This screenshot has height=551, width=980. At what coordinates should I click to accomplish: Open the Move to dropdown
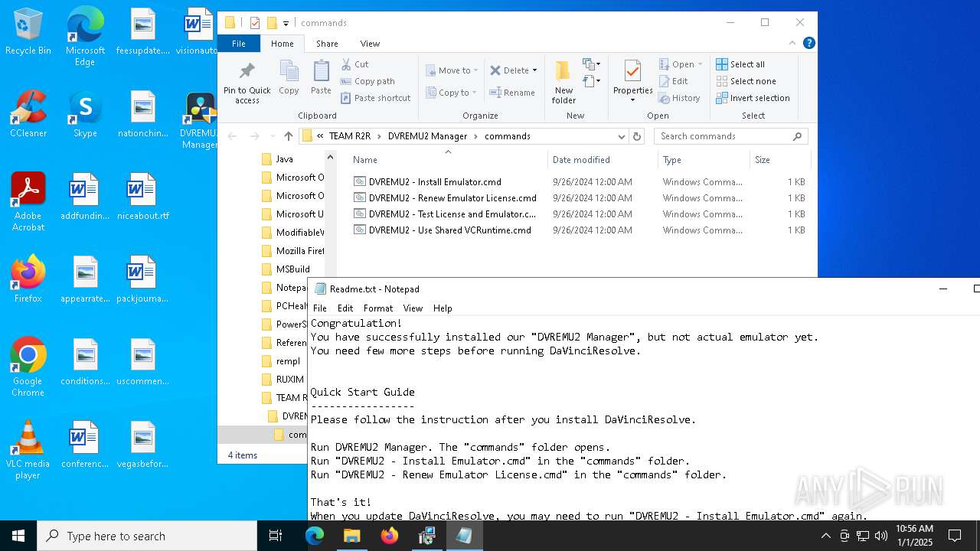coord(452,70)
